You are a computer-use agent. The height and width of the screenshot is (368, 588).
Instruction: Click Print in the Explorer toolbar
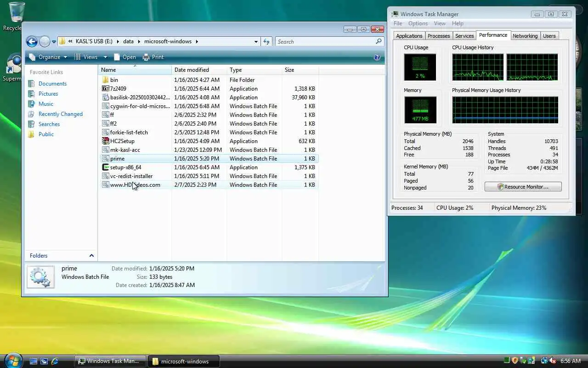[153, 57]
